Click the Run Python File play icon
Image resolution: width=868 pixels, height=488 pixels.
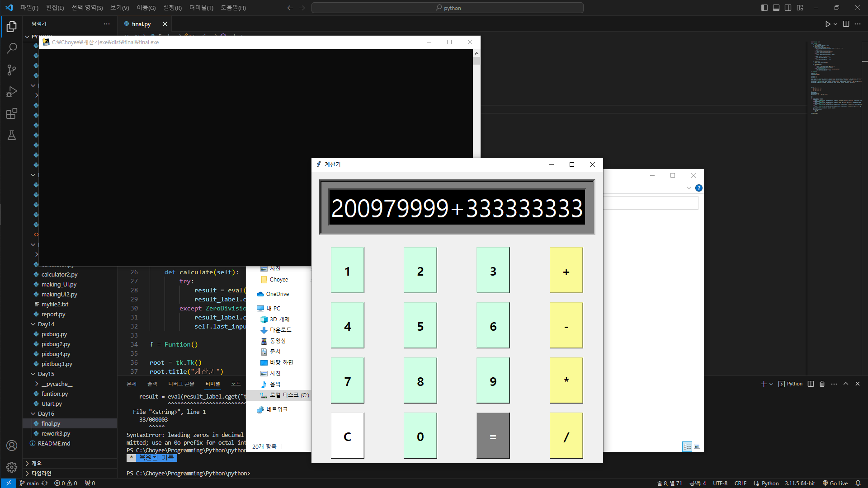pyautogui.click(x=827, y=24)
